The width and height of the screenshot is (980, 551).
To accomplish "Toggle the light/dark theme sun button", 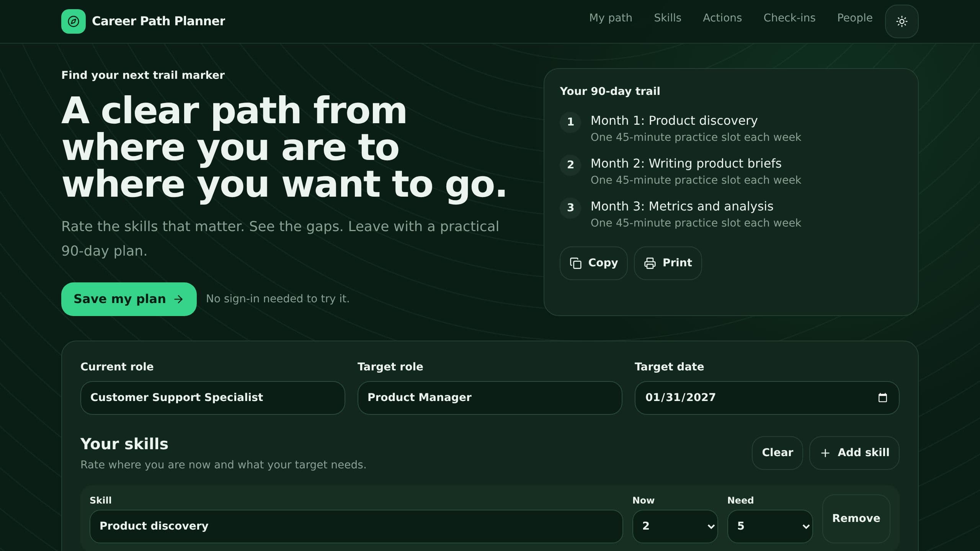I will 902,21.
